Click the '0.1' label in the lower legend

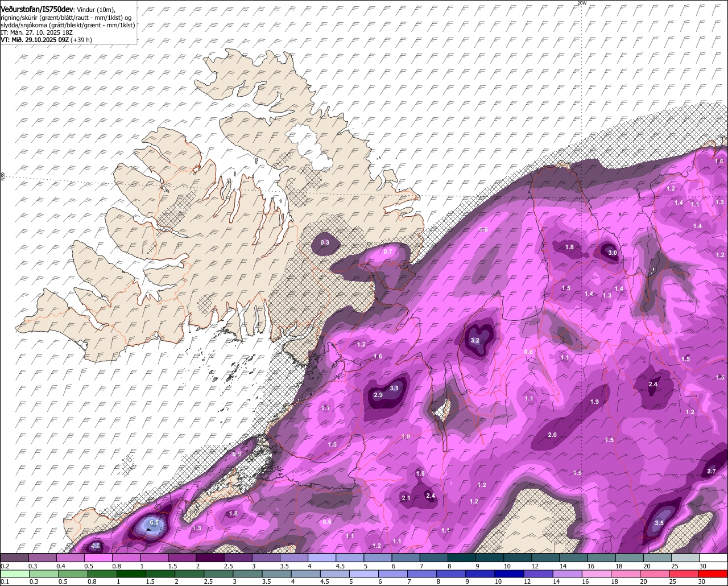[5, 581]
